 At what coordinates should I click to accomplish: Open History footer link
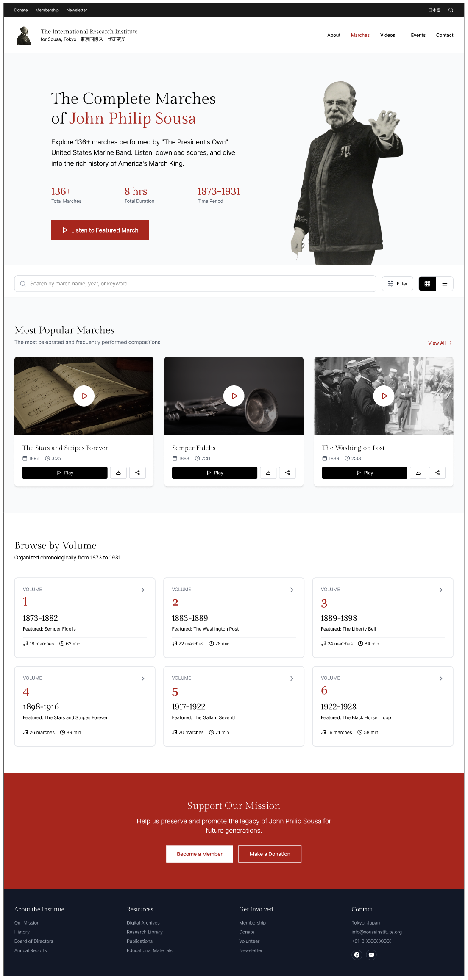(22, 932)
